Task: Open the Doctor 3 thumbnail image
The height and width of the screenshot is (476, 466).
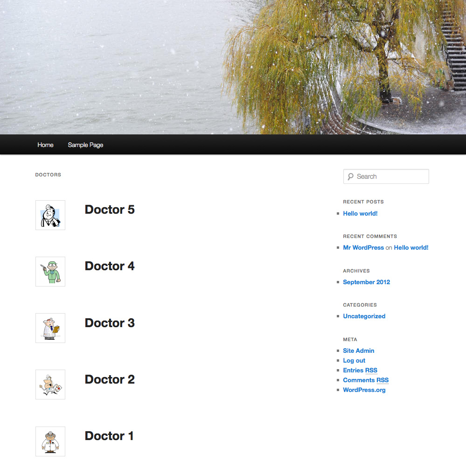Action: click(x=50, y=328)
